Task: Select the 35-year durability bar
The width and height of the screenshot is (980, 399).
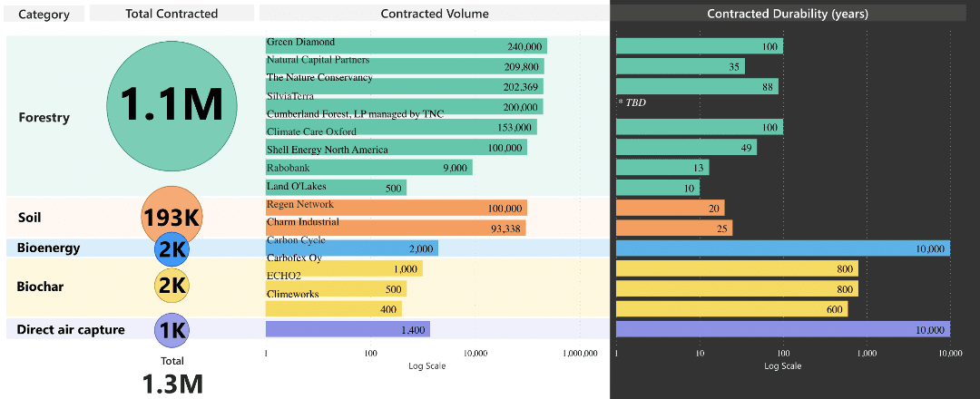Action: coord(681,66)
